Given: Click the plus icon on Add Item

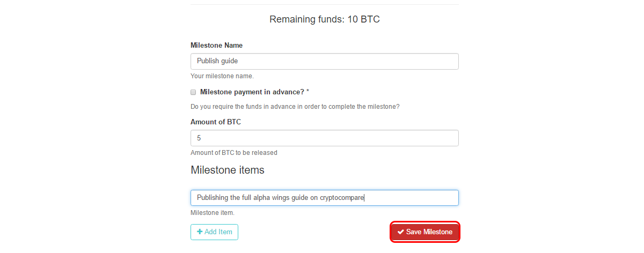Looking at the screenshot, I should coord(200,232).
